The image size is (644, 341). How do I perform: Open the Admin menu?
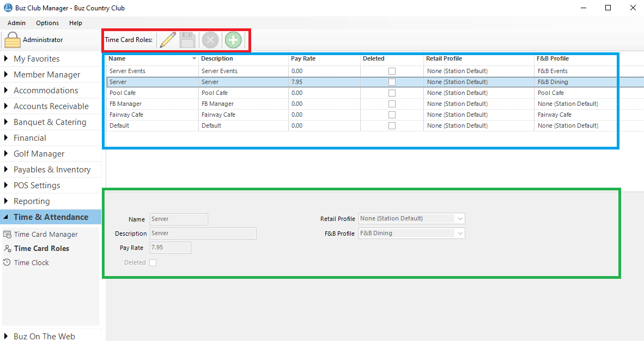point(16,23)
